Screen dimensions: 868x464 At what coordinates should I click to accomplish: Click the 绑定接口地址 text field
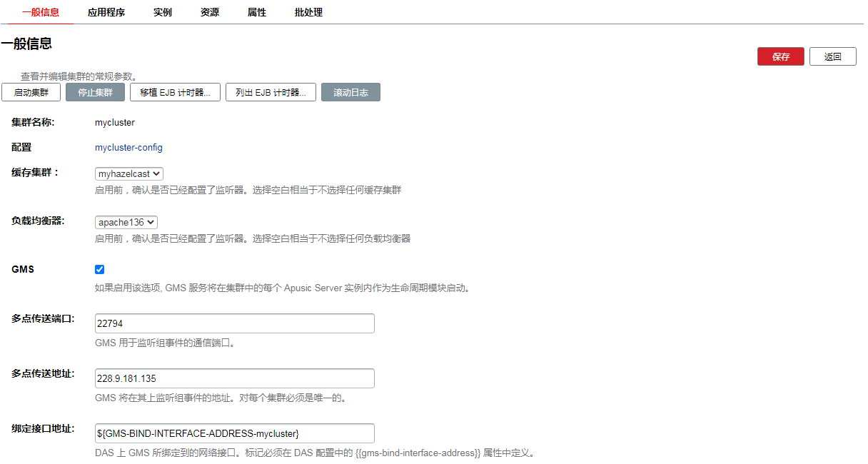tap(234, 433)
